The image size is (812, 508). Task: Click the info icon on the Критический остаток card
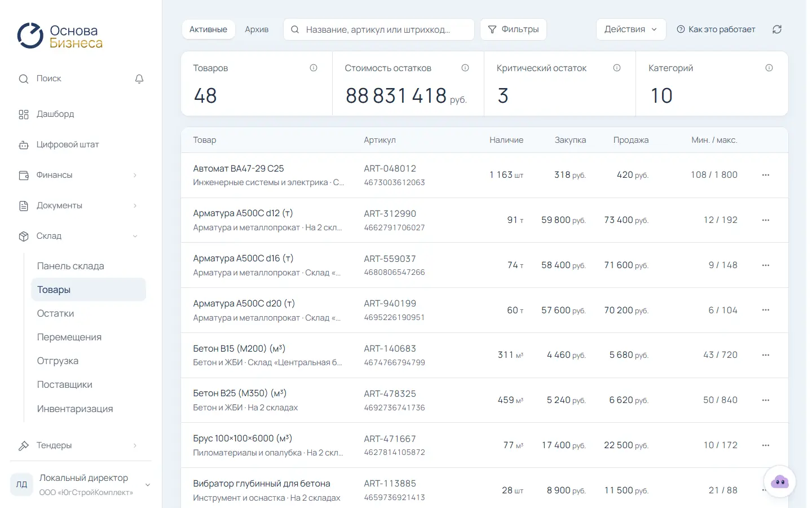[617, 68]
